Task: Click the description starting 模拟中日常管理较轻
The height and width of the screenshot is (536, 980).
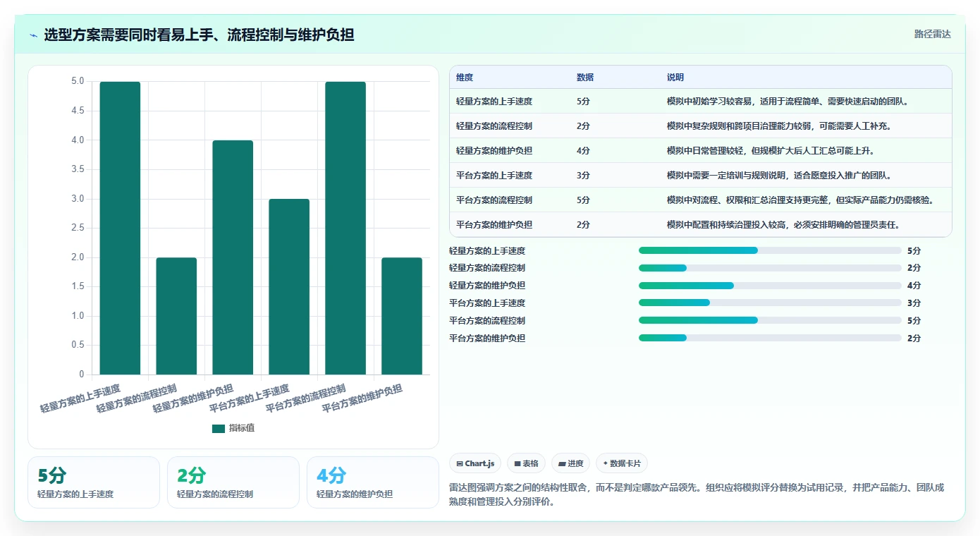Action: 771,151
